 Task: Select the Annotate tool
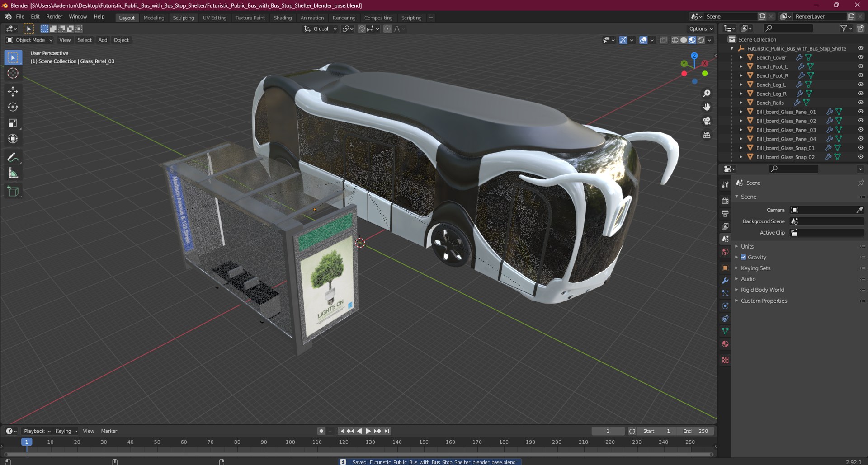pyautogui.click(x=13, y=157)
